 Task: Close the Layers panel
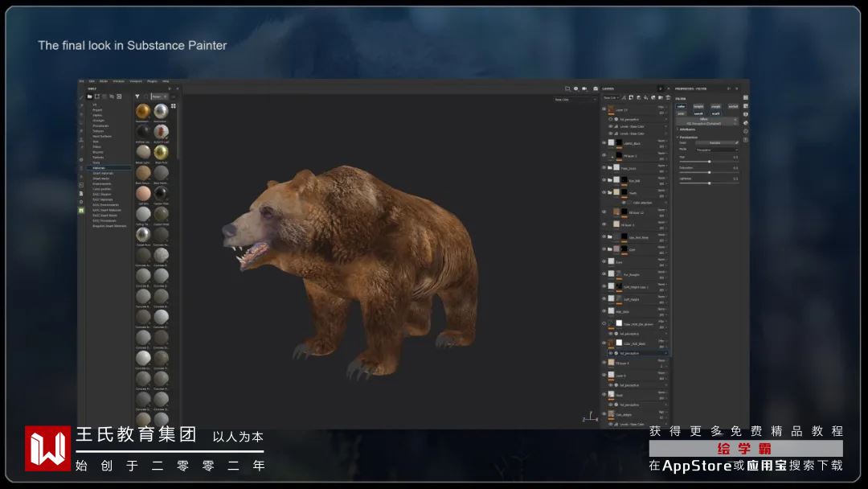click(x=668, y=88)
